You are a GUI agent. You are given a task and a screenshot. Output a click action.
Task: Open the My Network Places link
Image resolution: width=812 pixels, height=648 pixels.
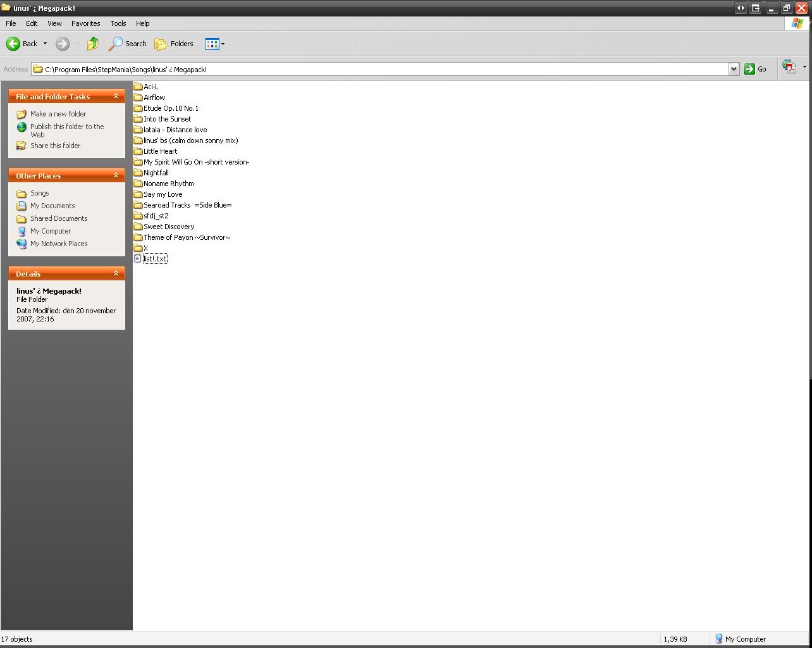click(59, 244)
